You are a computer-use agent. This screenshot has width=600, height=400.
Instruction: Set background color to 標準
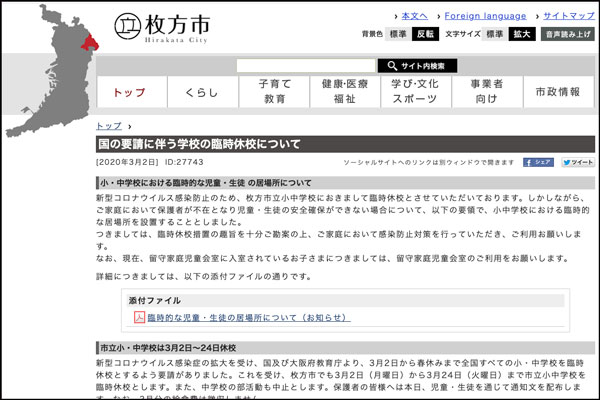[398, 34]
